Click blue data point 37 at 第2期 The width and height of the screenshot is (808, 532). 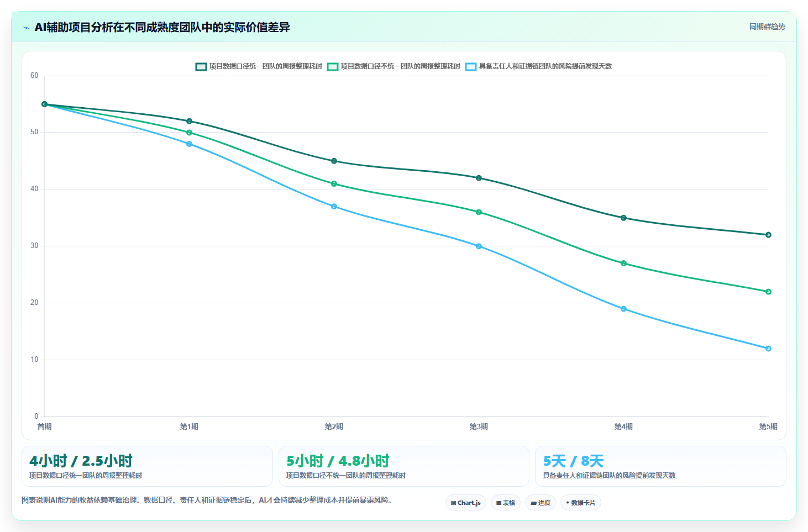click(x=334, y=206)
